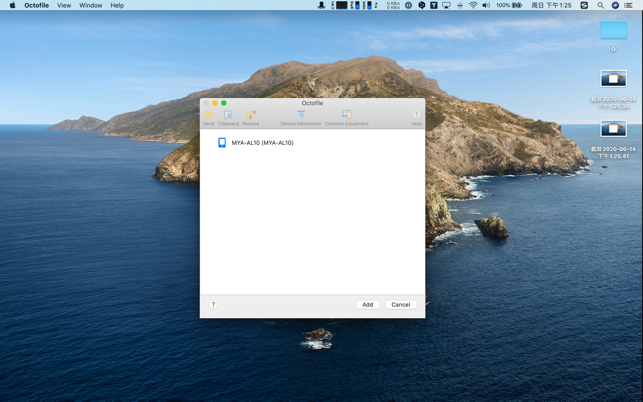
Task: Open the Window menu
Action: 91,5
